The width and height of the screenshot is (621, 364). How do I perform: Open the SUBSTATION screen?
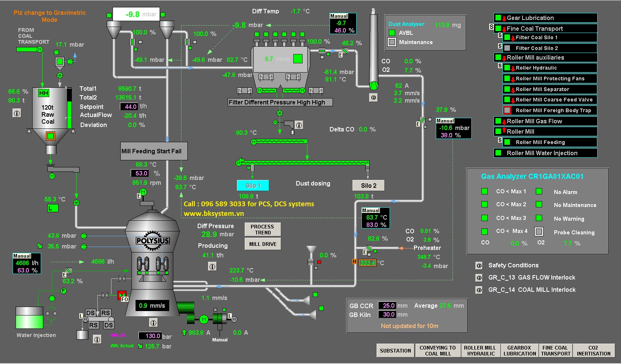click(x=395, y=350)
